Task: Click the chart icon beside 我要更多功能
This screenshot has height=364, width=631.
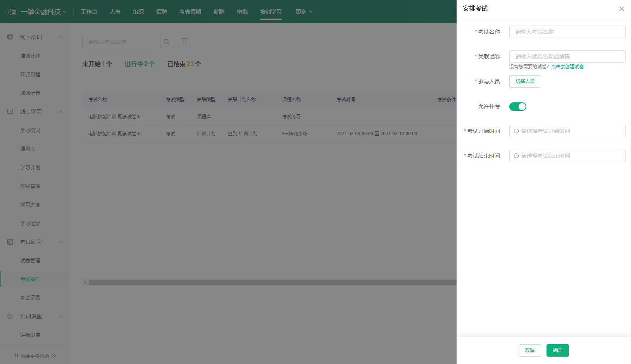Action: (16, 355)
